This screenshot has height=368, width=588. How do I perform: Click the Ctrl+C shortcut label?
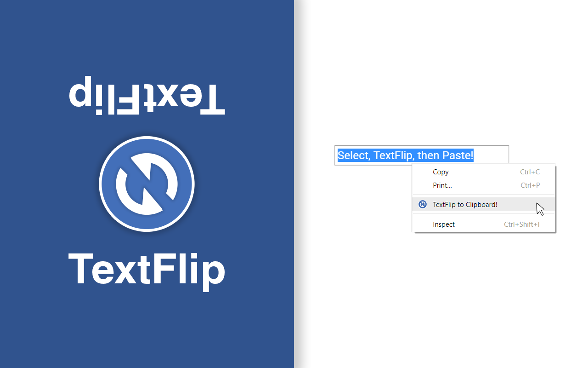point(530,172)
